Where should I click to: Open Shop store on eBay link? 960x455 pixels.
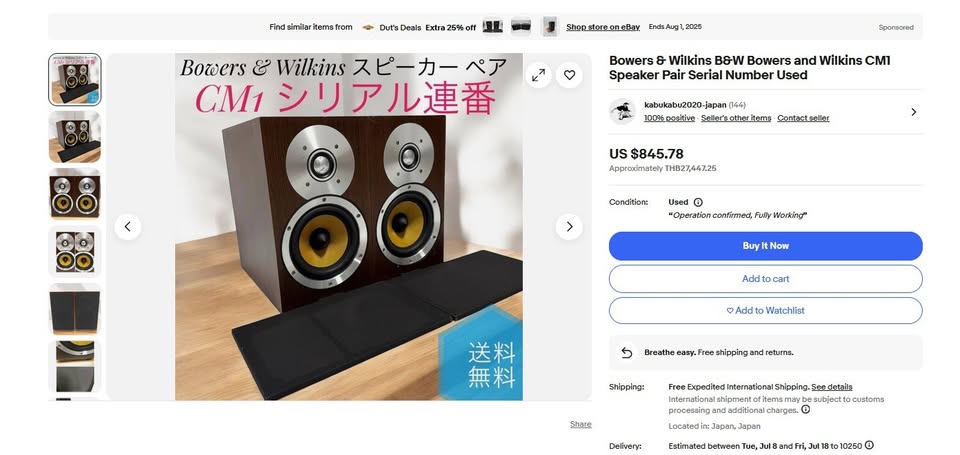(603, 27)
